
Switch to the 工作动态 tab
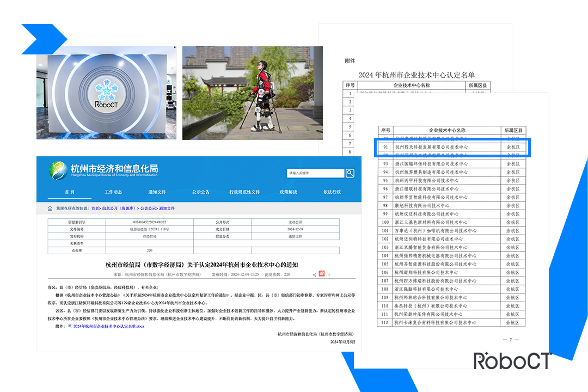[113, 191]
